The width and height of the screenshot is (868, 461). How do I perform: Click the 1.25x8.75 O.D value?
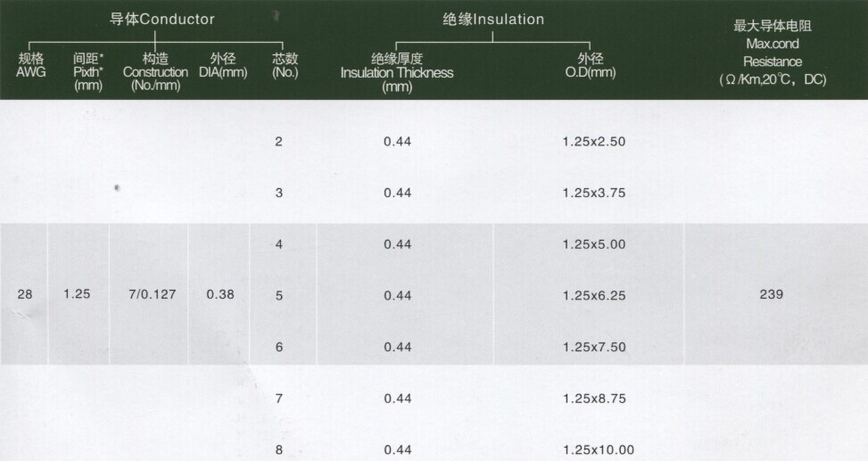point(594,398)
